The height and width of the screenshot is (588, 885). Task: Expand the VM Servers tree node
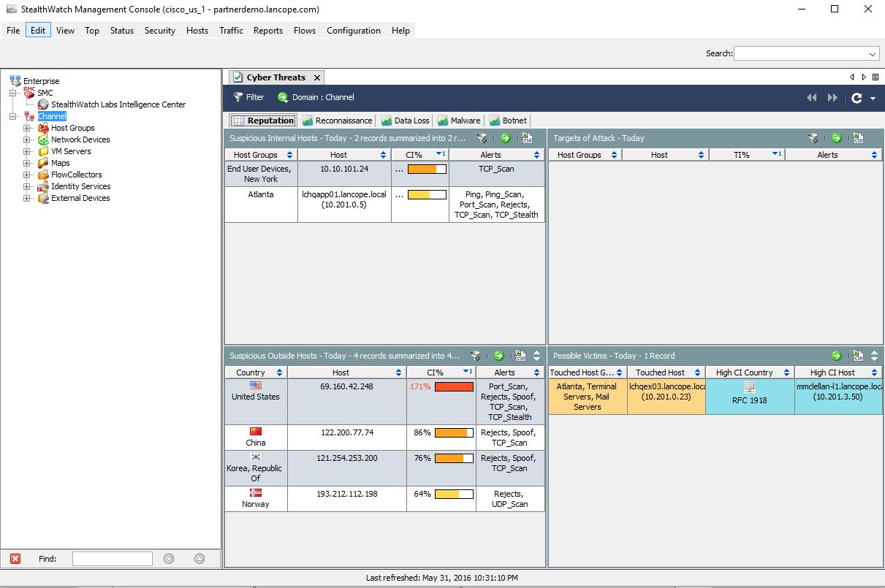pos(26,151)
